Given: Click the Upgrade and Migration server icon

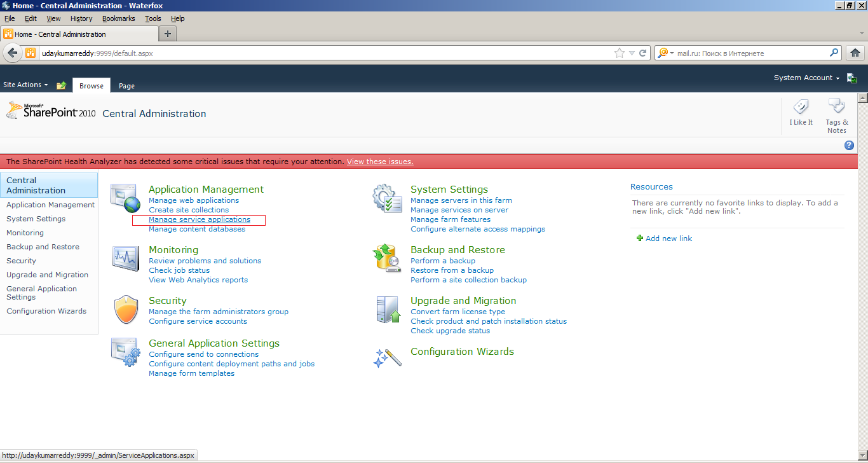Looking at the screenshot, I should click(x=388, y=310).
